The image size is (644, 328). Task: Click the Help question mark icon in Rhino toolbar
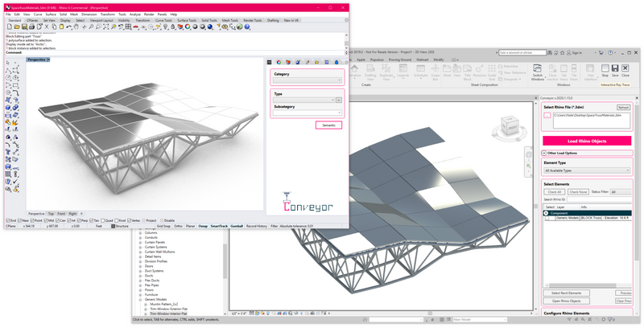(247, 27)
